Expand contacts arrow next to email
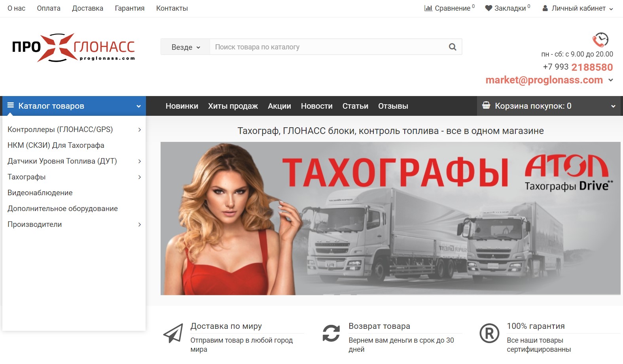The width and height of the screenshot is (623, 364). pyautogui.click(x=611, y=80)
